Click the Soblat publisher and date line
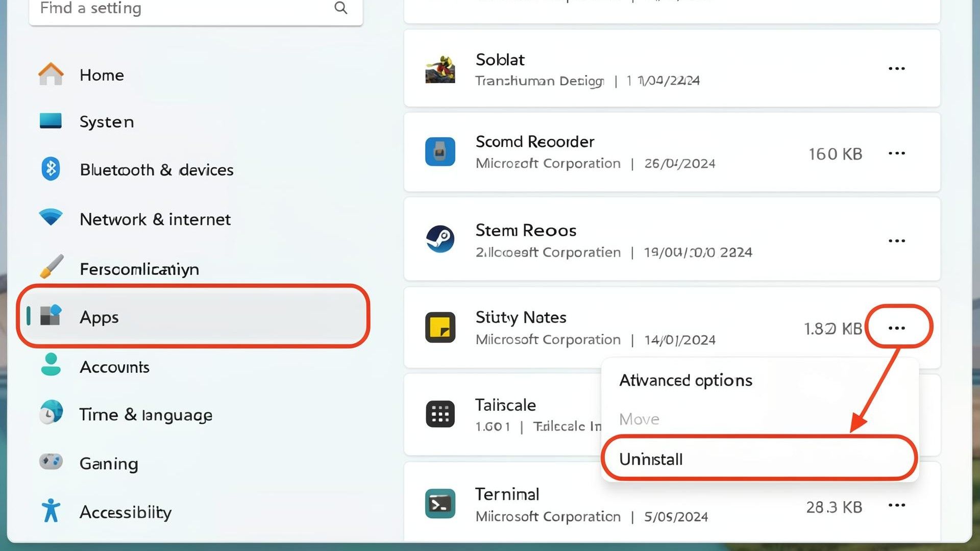 coord(587,81)
